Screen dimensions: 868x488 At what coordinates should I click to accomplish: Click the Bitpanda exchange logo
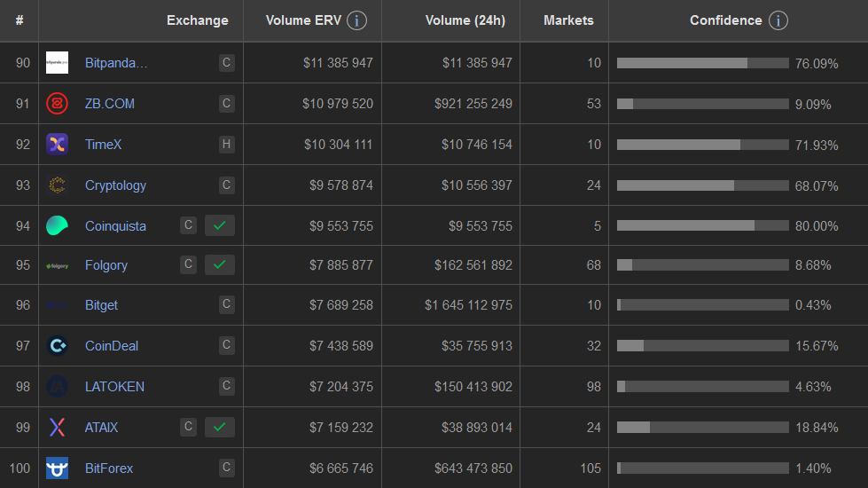(57, 63)
